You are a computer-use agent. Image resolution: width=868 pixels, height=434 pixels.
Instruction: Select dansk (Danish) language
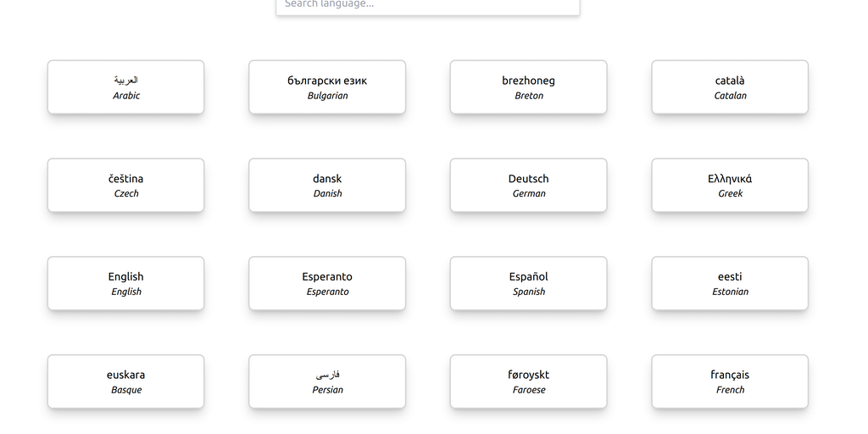point(327,185)
